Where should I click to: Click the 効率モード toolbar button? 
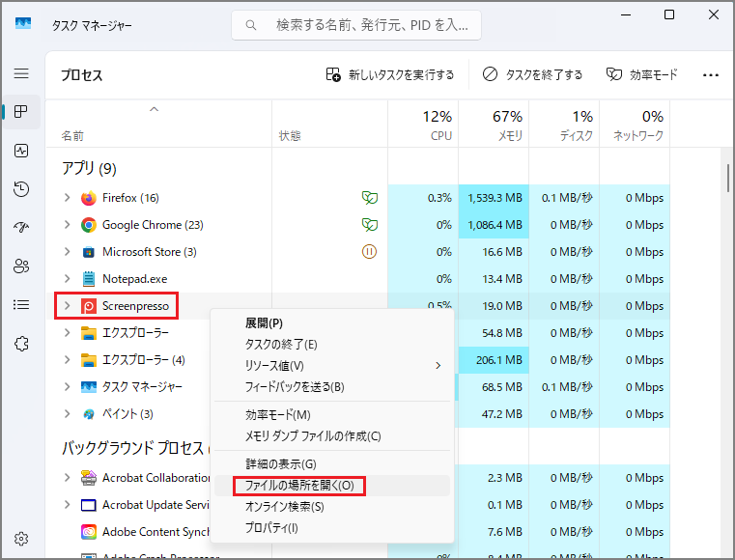[x=642, y=74]
